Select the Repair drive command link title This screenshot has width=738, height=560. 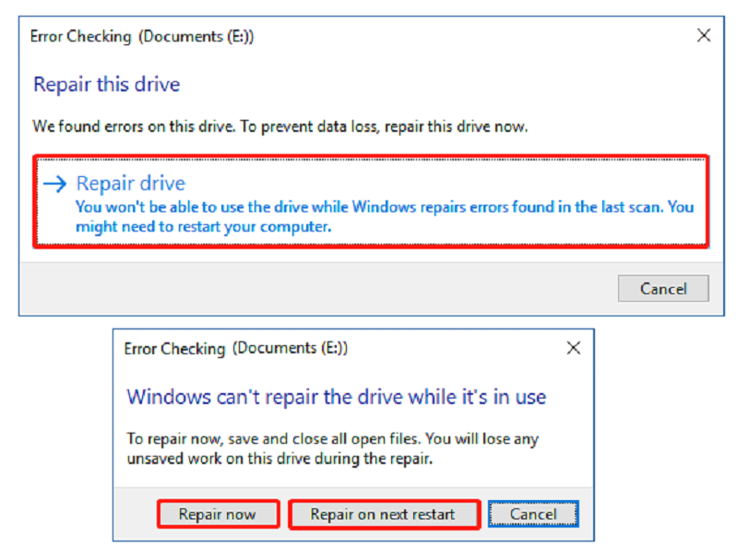point(130,184)
